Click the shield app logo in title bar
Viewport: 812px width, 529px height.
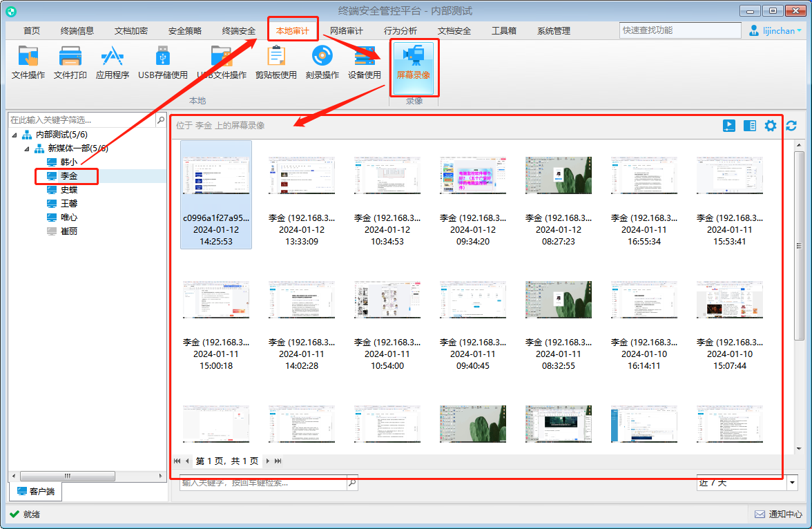coord(11,11)
